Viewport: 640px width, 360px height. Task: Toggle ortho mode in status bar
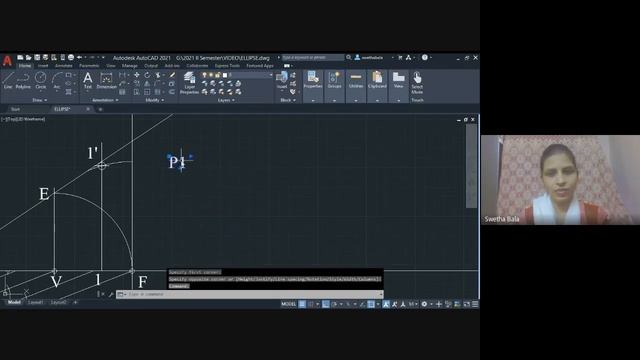[x=326, y=304]
